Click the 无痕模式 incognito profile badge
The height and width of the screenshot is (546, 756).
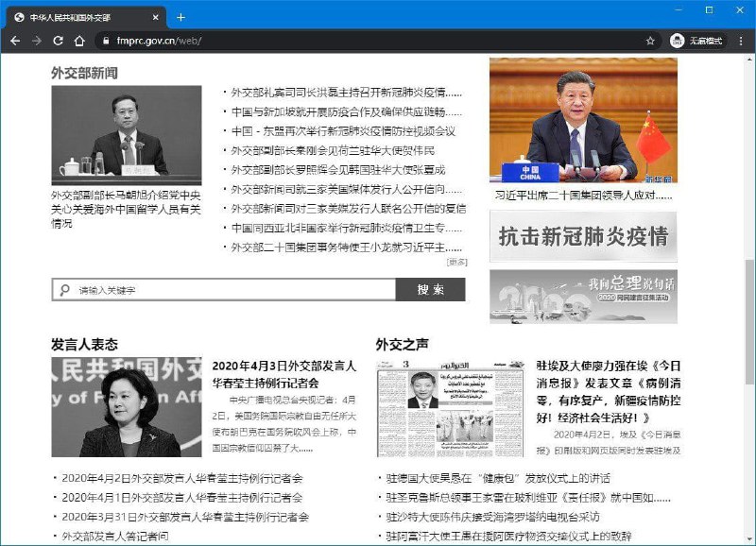[696, 41]
